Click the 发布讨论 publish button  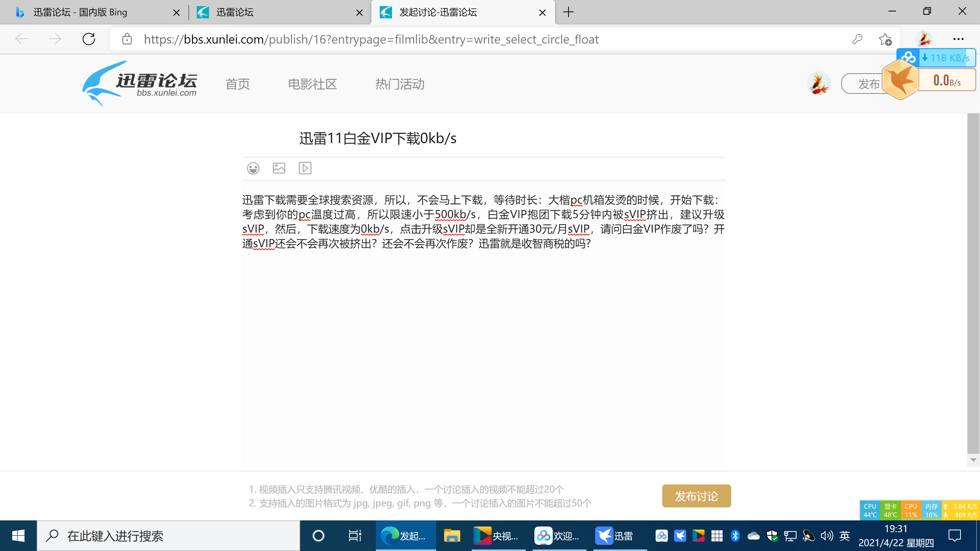(696, 496)
